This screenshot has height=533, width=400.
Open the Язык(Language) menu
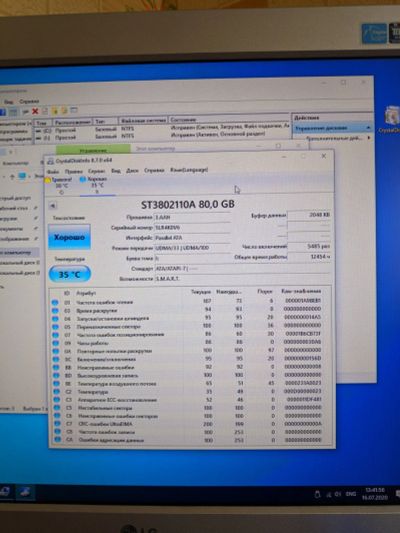pos(189,169)
